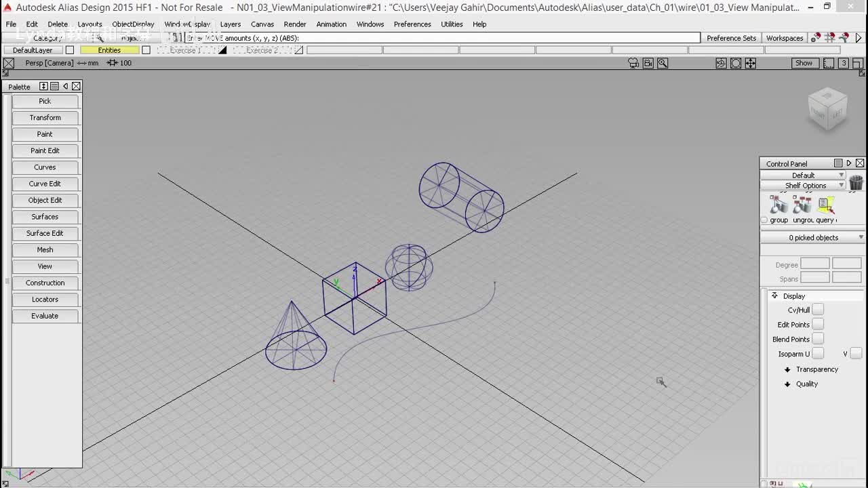The image size is (868, 488).
Task: Click the Palette up-down arrows icon
Action: [x=43, y=86]
